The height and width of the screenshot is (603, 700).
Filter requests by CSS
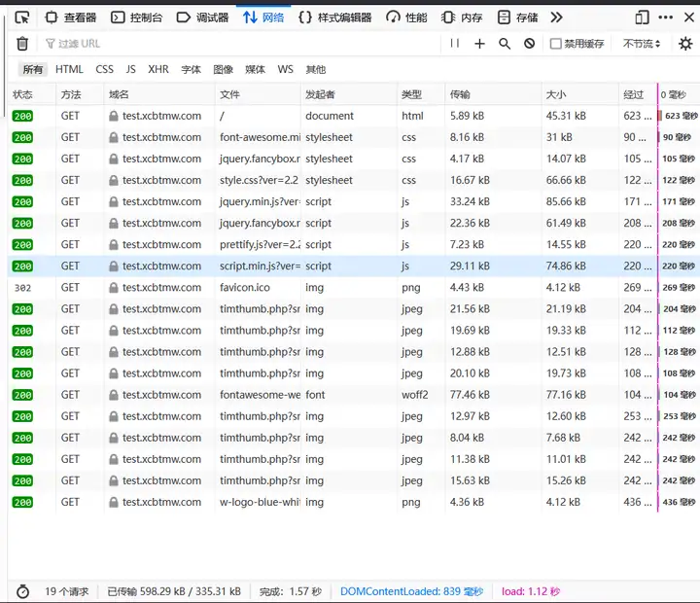point(104,69)
